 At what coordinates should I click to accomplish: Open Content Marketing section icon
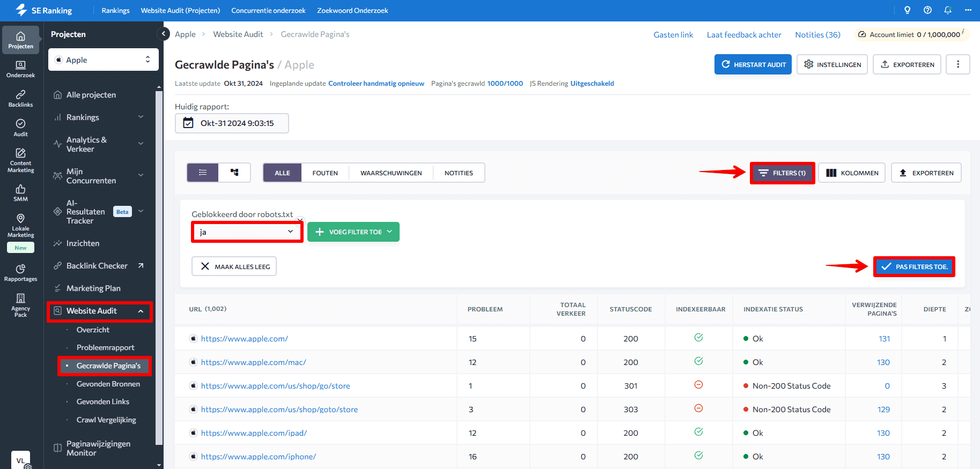[20, 160]
